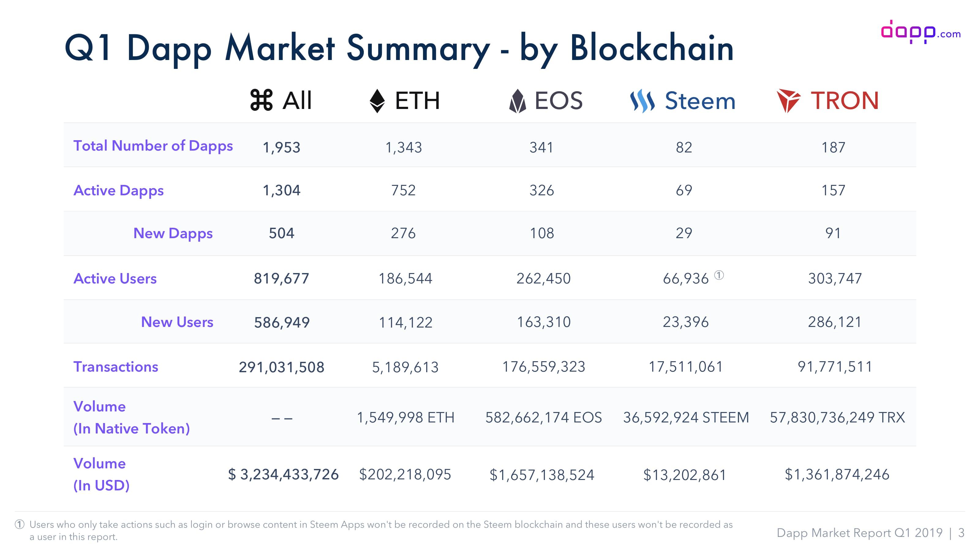
Task: Click the Active Users row label
Action: click(x=115, y=279)
